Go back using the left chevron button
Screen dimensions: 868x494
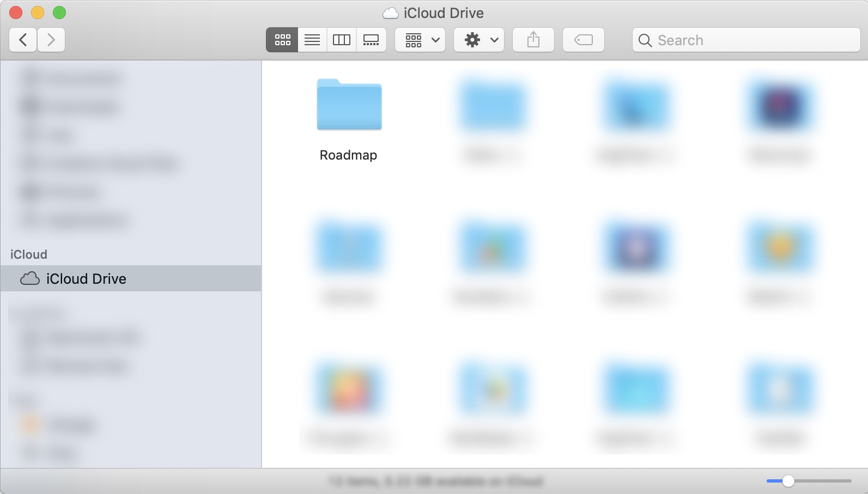tap(23, 40)
